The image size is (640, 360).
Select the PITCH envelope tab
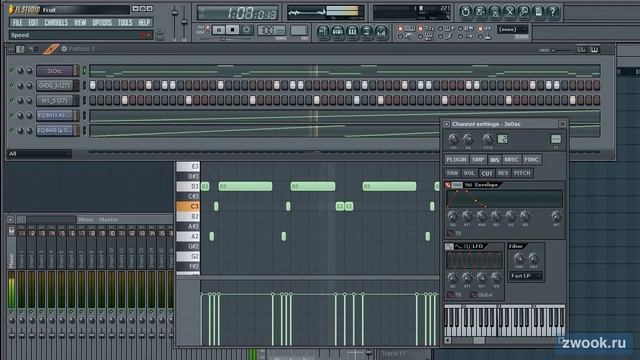pyautogui.click(x=522, y=173)
